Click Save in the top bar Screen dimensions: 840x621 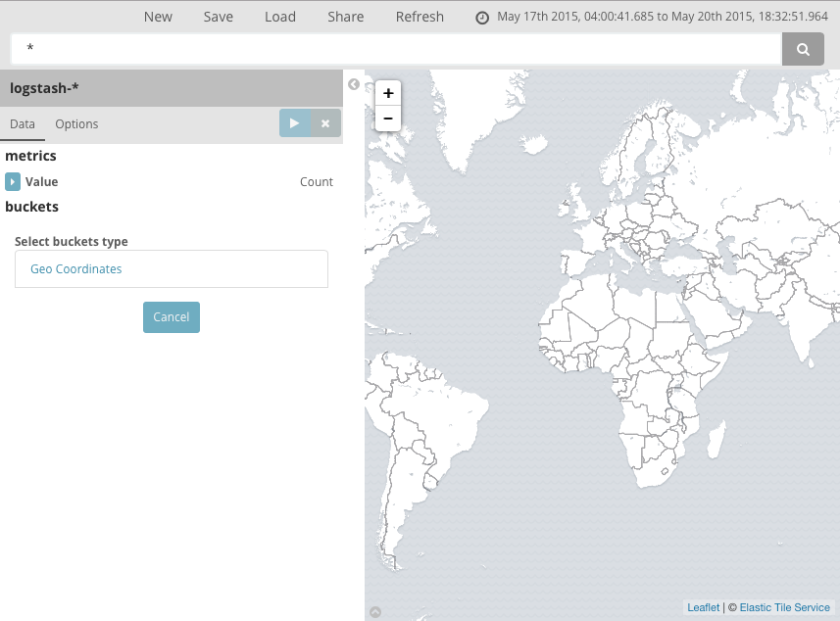[x=218, y=17]
